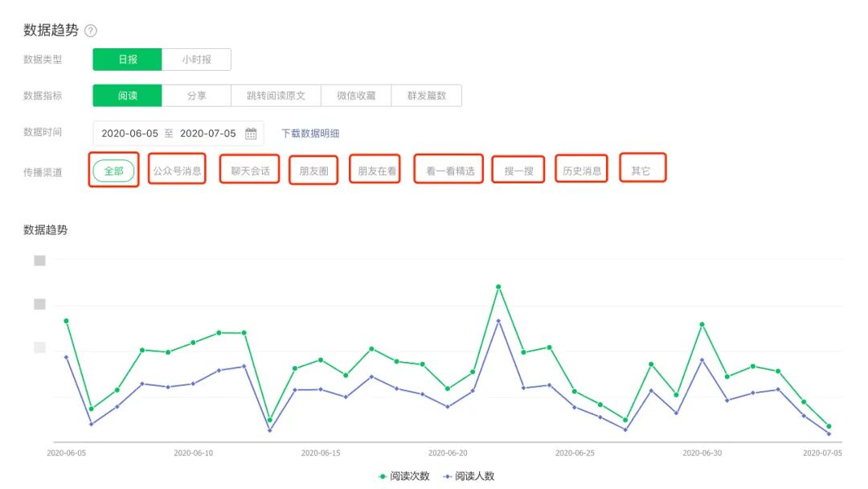The height and width of the screenshot is (489, 868).
Task: Choose the 朋友圈 channel filter
Action: pyautogui.click(x=313, y=171)
